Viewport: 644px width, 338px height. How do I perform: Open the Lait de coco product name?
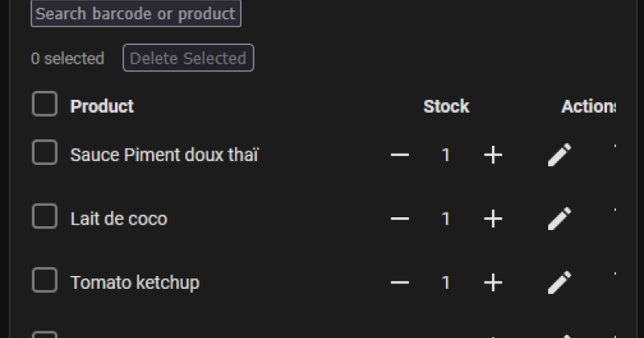118,218
